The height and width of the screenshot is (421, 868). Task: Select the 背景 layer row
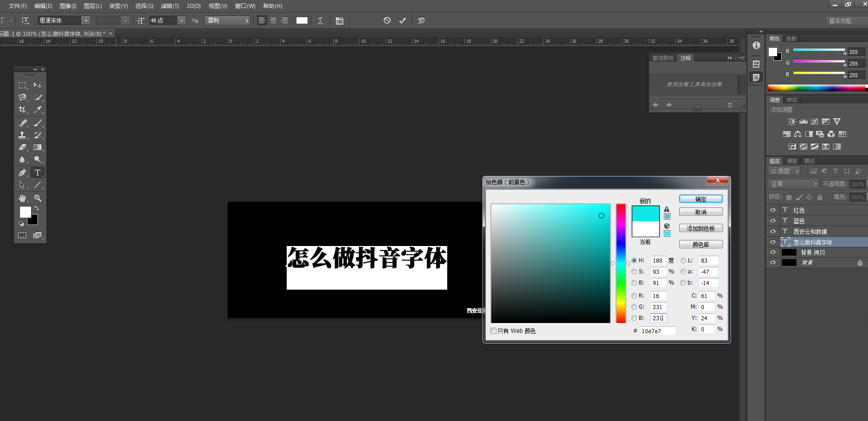pyautogui.click(x=817, y=263)
